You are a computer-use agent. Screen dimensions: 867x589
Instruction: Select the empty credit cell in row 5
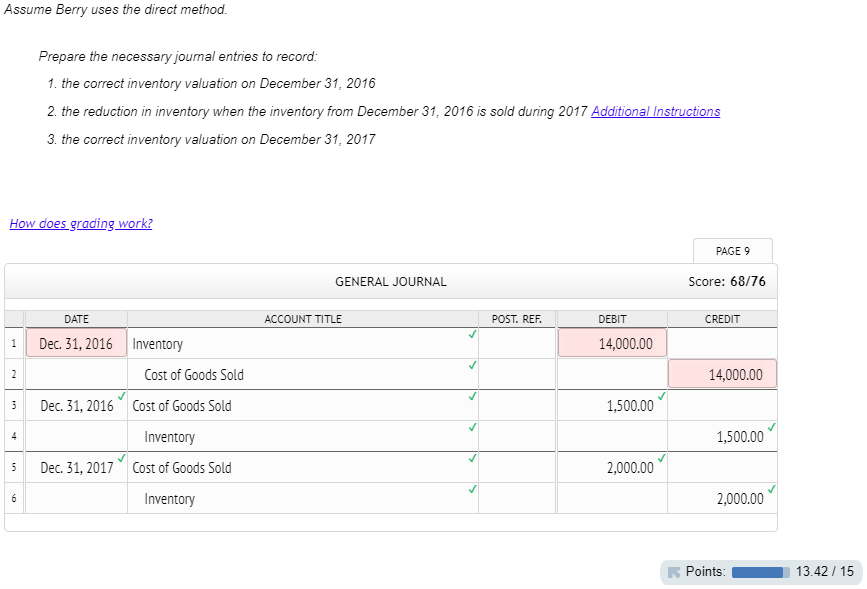[722, 467]
